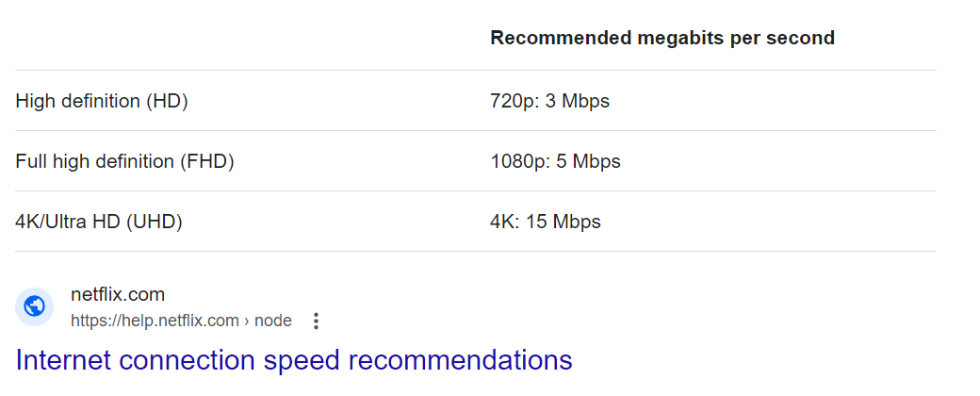980x396 pixels.
Task: Open the Internet connection speed recommendations result
Action: [294, 360]
